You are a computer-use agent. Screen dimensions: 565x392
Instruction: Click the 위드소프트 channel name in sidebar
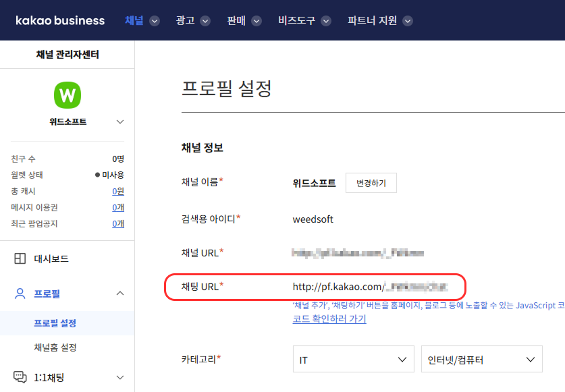(x=68, y=121)
